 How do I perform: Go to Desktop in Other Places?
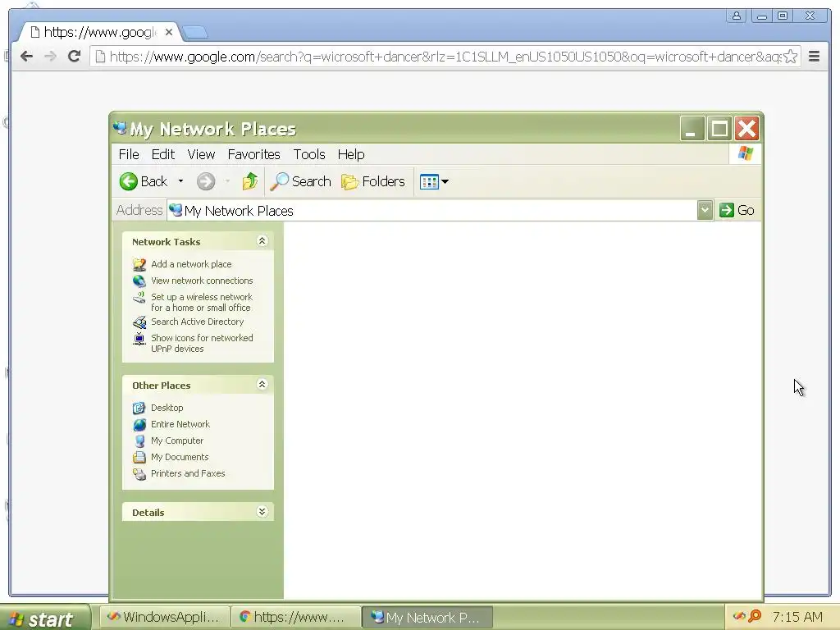pos(167,408)
